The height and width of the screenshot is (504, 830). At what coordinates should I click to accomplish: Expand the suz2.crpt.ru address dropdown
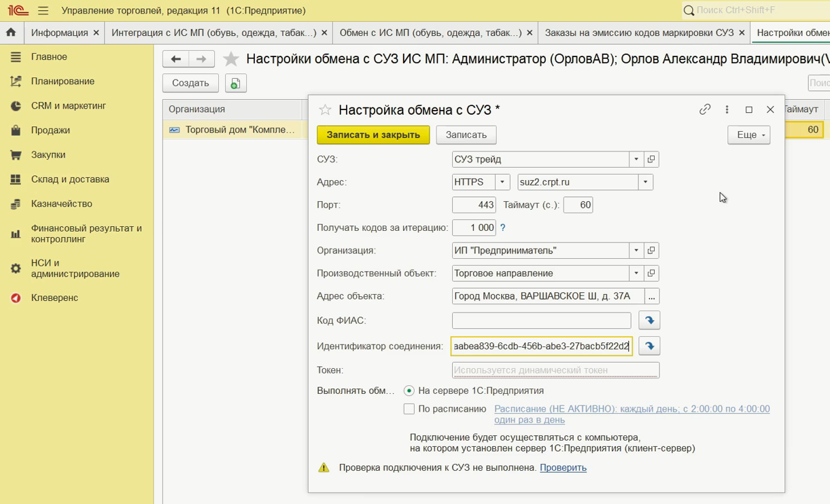pos(645,182)
